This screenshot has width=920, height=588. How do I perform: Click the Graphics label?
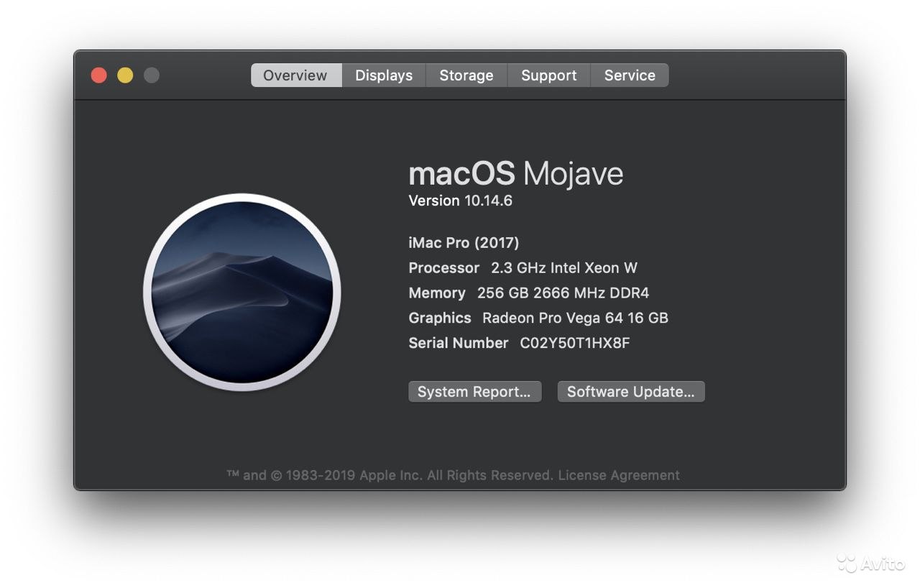coord(440,318)
